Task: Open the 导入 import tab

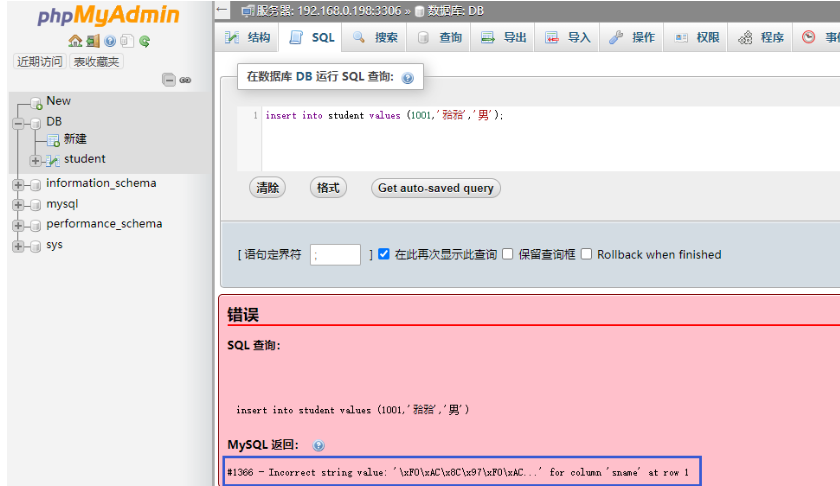Action: 568,38
